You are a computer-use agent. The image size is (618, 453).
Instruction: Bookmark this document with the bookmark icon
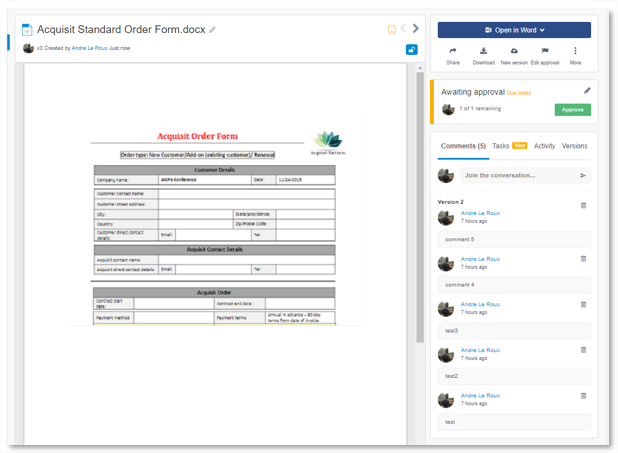pos(392,30)
